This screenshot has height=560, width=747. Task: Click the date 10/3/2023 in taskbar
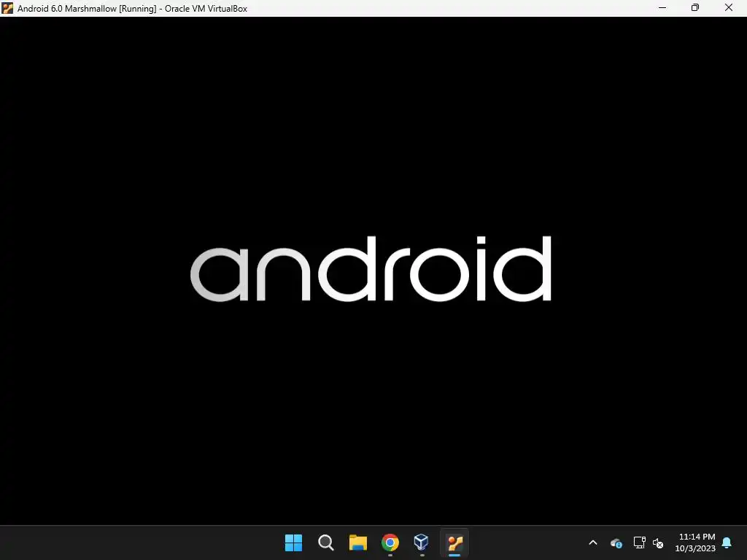695,548
